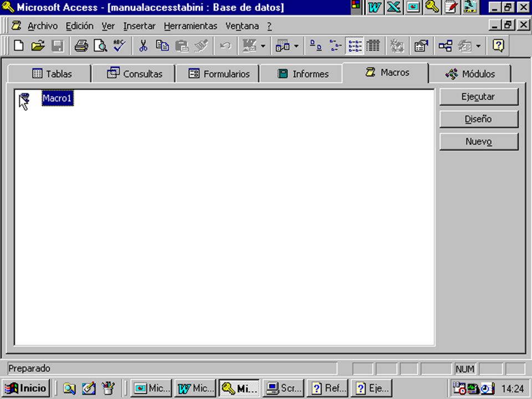This screenshot has height=399, width=532.
Task: Toggle the List view button
Action: (x=355, y=45)
